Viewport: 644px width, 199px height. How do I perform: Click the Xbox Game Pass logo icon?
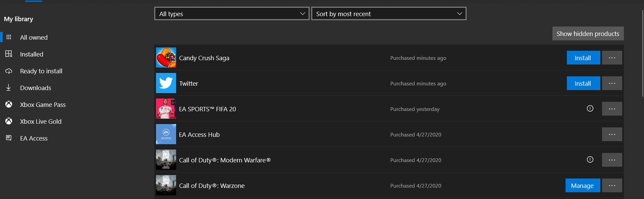click(x=9, y=104)
